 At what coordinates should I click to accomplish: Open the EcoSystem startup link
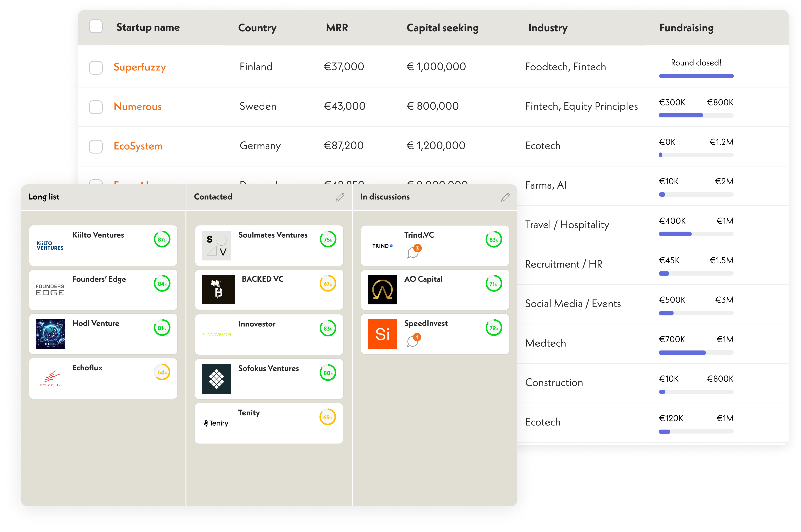click(138, 146)
